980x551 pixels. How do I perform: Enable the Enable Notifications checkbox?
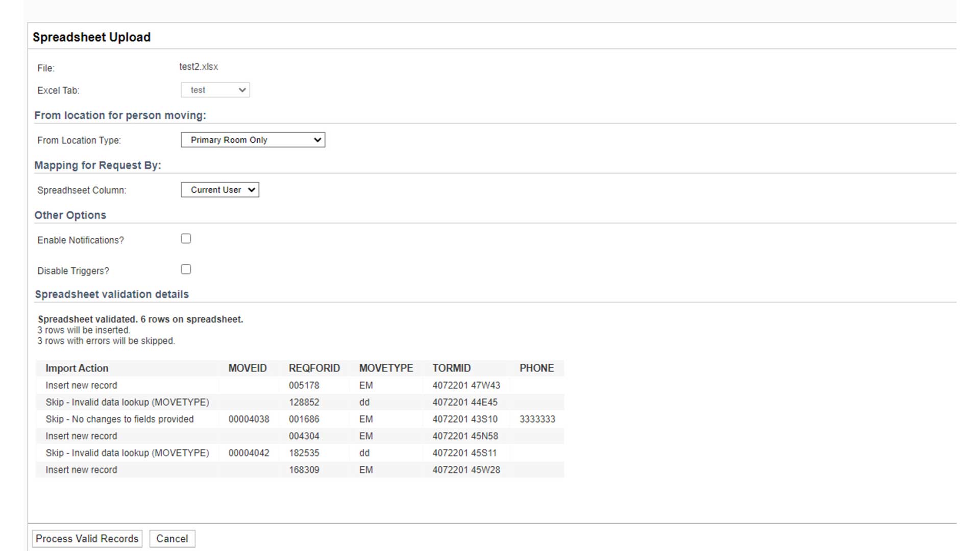tap(186, 238)
